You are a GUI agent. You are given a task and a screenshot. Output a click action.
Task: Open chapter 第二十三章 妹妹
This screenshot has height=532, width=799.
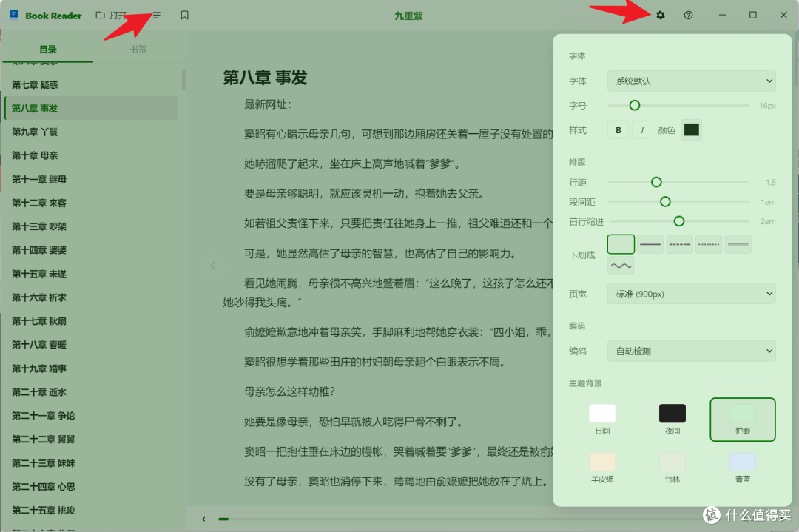click(x=91, y=463)
